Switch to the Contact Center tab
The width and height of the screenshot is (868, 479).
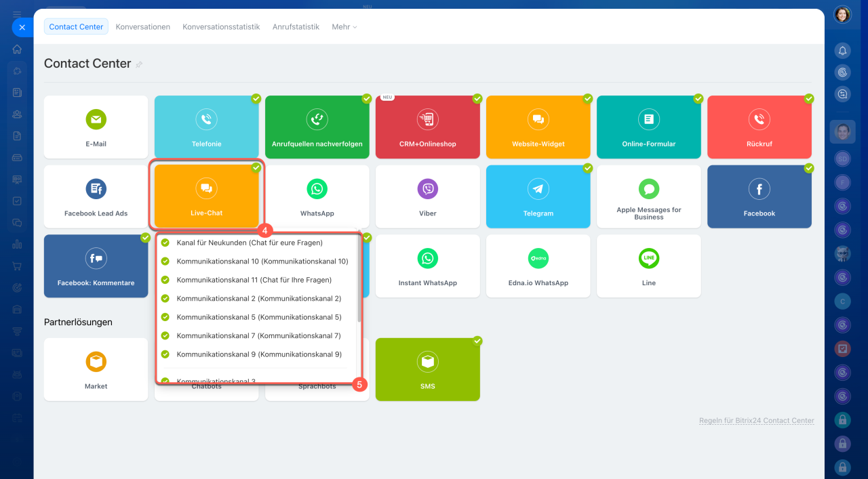click(76, 27)
